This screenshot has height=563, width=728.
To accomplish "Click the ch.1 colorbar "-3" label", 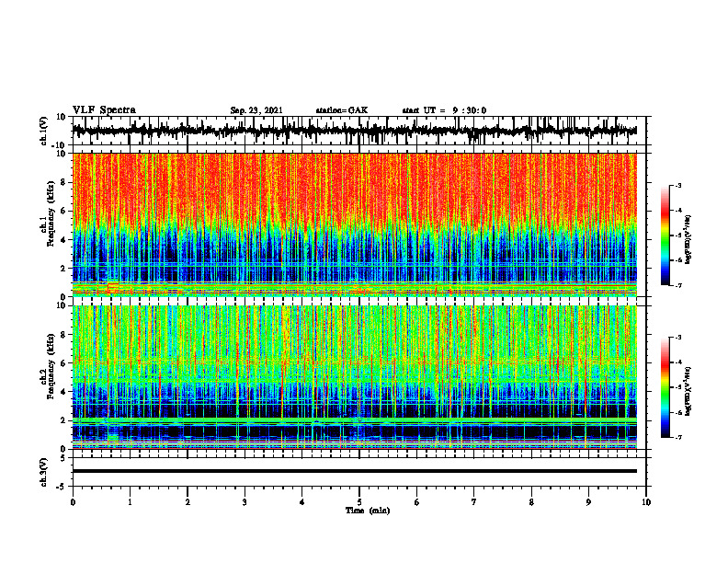I will click(x=678, y=186).
